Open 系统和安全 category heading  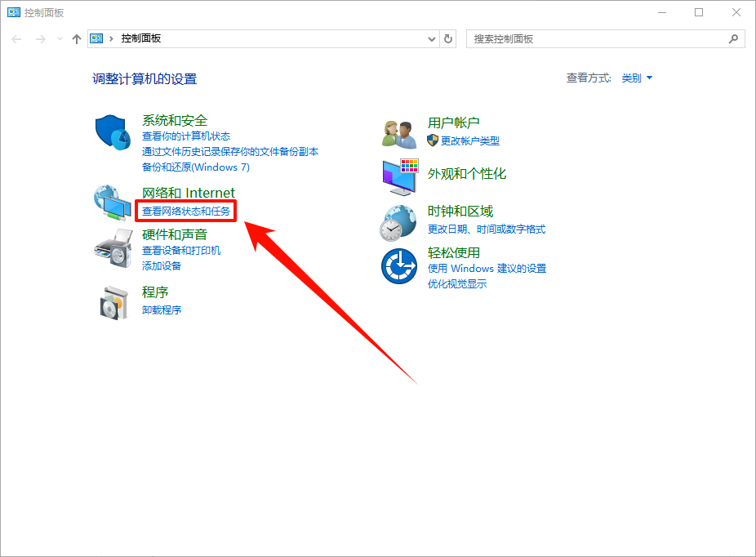click(x=175, y=120)
